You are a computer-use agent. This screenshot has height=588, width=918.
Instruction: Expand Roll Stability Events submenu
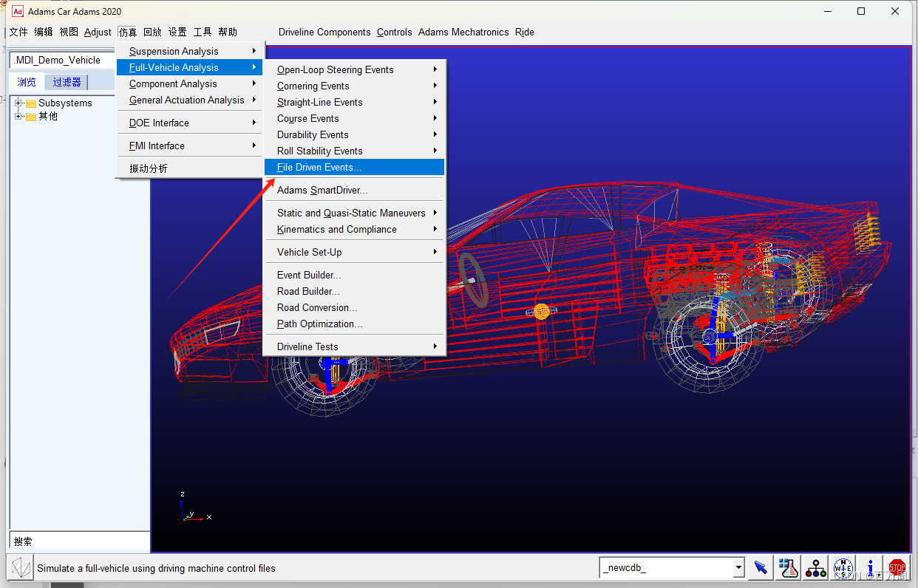coord(355,151)
